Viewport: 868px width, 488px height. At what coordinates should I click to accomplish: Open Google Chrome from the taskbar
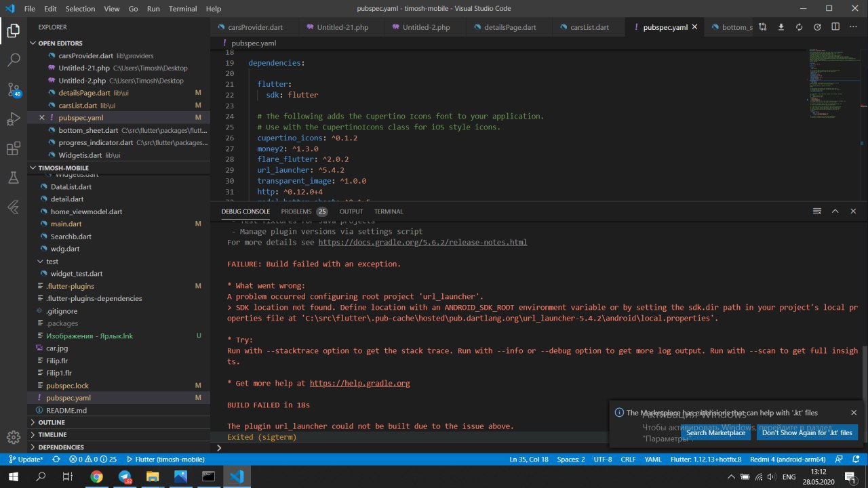coord(96,476)
